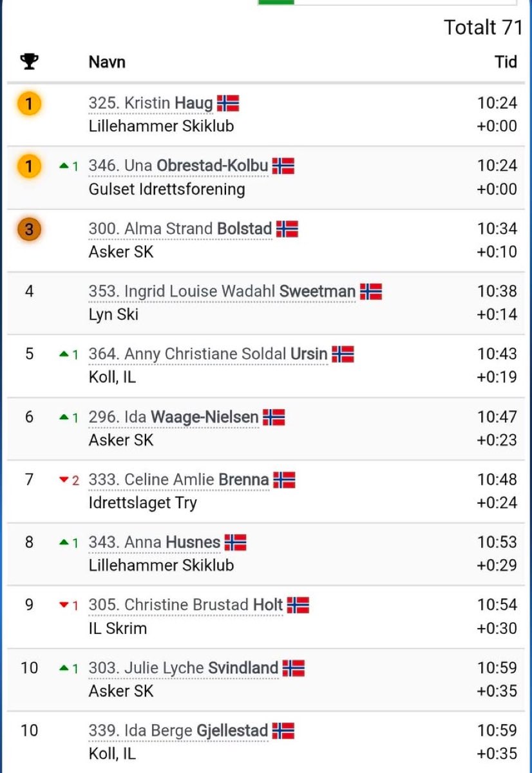The image size is (532, 773).
Task: Click the bronze medal badge for Alma Strand Bolstad
Action: [29, 229]
